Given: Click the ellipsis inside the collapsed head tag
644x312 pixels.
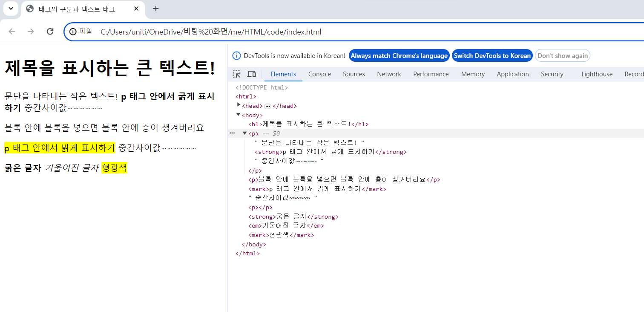Looking at the screenshot, I should click(x=267, y=106).
